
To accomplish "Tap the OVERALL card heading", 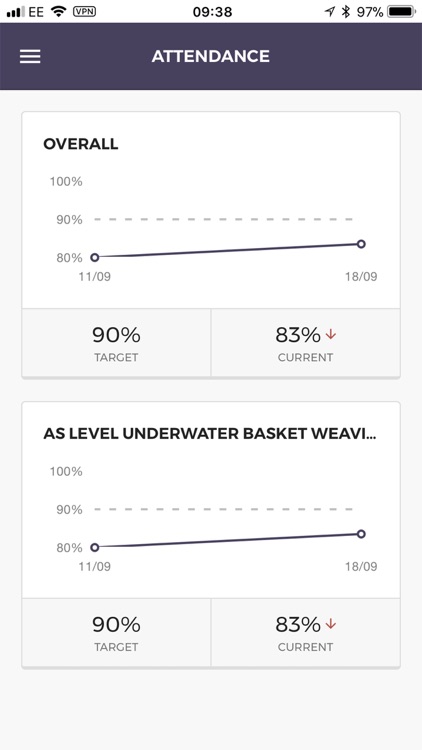I will (80, 144).
